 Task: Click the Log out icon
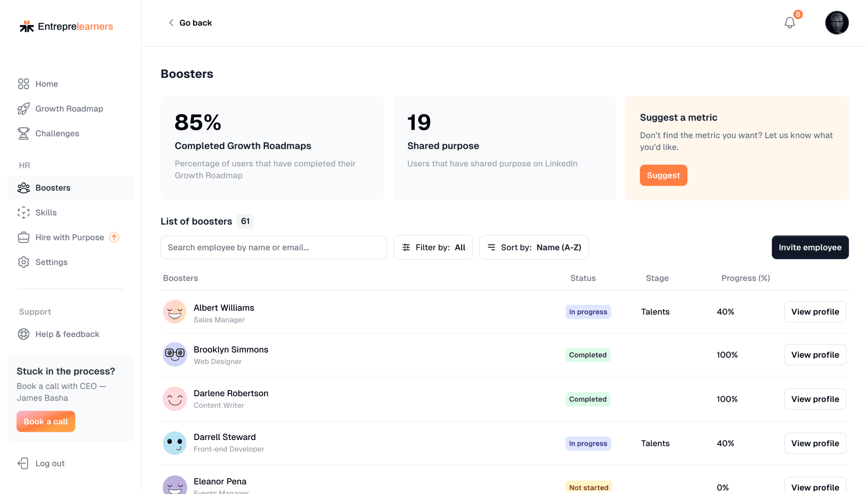23,463
